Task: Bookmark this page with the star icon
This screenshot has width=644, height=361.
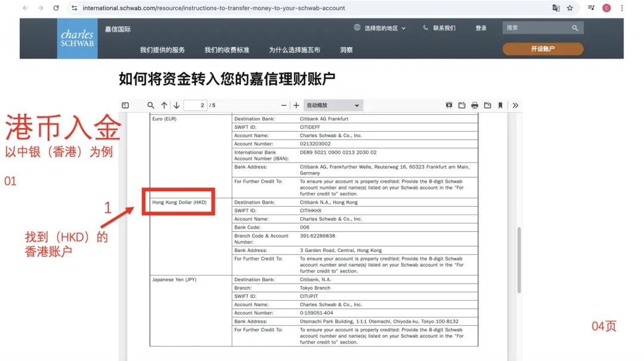Action: [569, 8]
